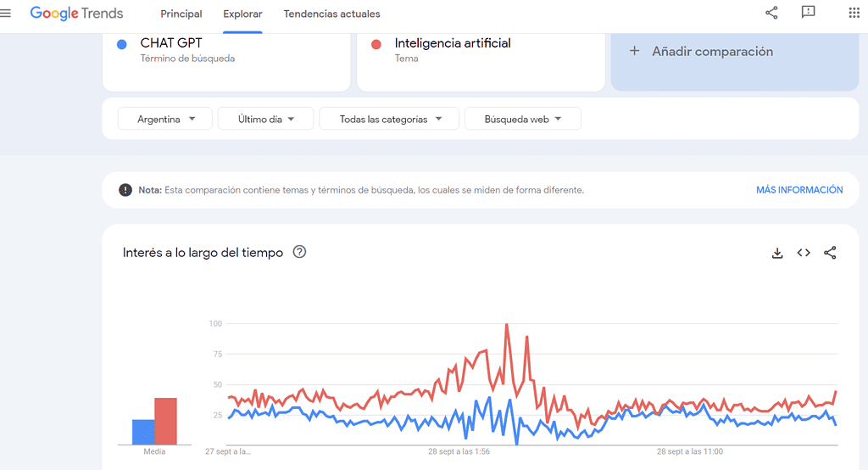The height and width of the screenshot is (470, 868).
Task: Click the note warning icon
Action: tap(125, 190)
